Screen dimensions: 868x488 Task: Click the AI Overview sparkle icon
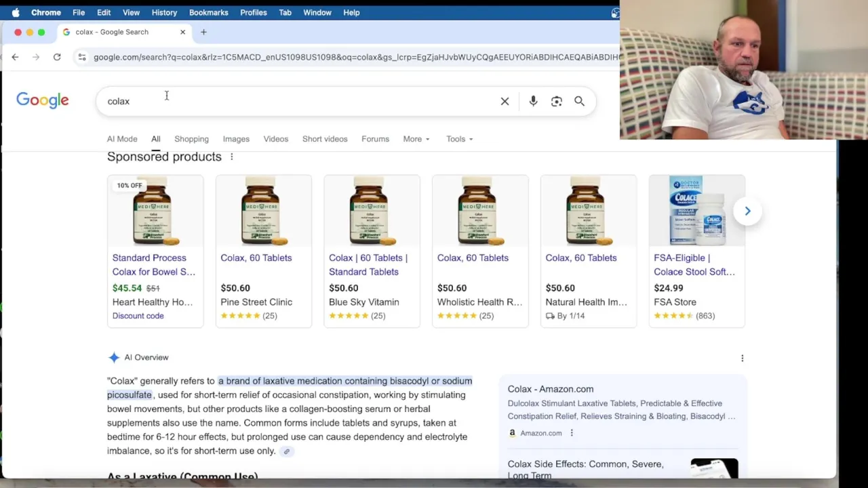113,357
